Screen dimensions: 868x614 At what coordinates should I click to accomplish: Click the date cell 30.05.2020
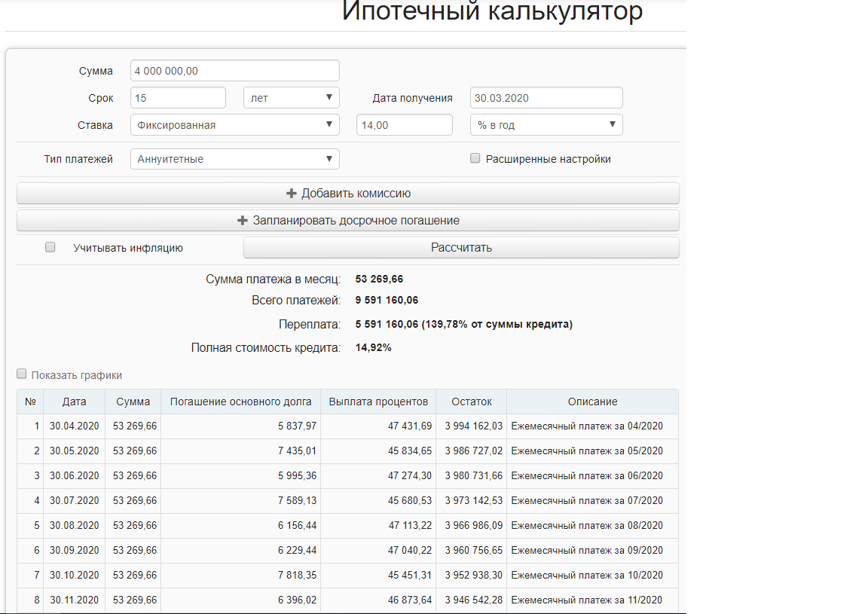click(x=74, y=451)
